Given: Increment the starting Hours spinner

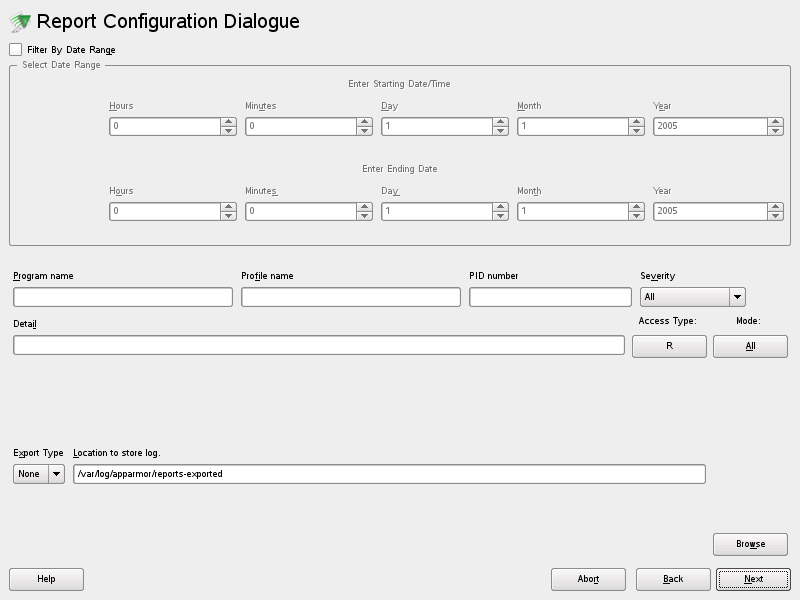Looking at the screenshot, I should pos(229,122).
